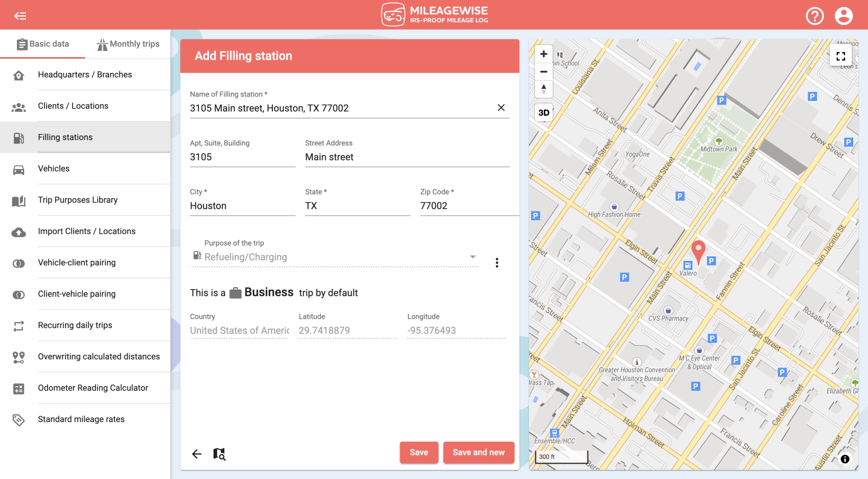Clear the filling station name field
The width and height of the screenshot is (868, 479).
pyautogui.click(x=501, y=108)
